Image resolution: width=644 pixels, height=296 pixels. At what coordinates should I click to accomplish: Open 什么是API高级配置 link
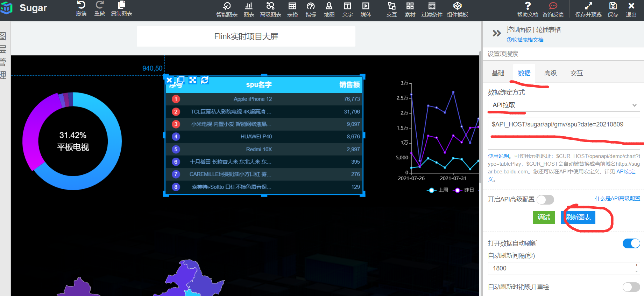(617, 199)
